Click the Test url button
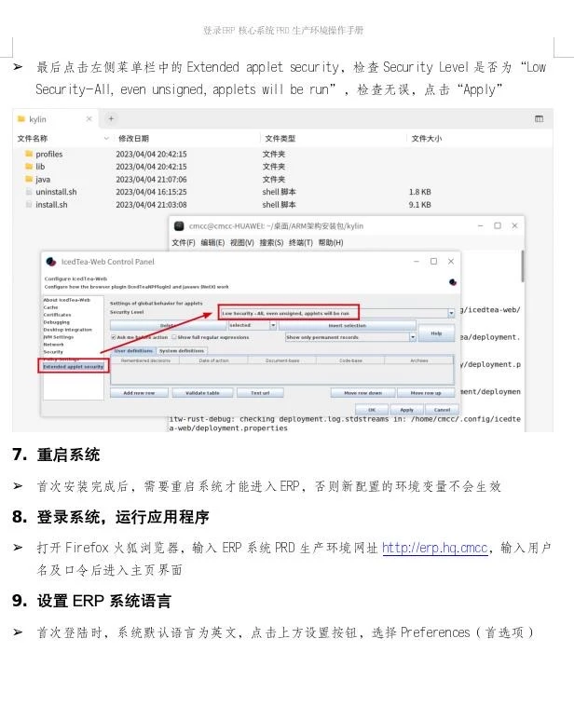 coord(260,393)
